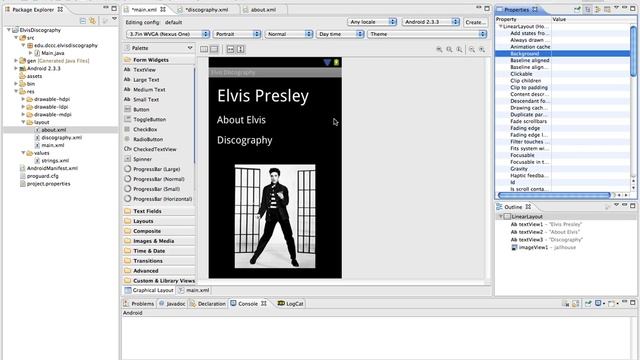
Task: Open the Javadoc tab
Action: 172,304
